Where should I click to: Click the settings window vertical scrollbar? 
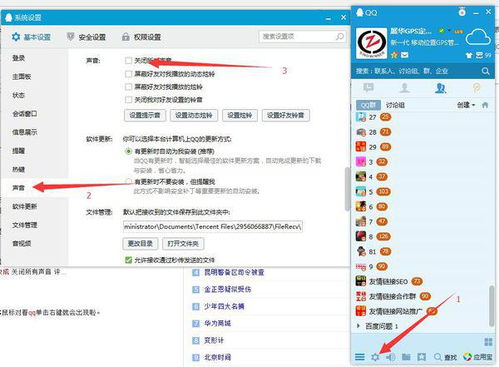tap(347, 189)
